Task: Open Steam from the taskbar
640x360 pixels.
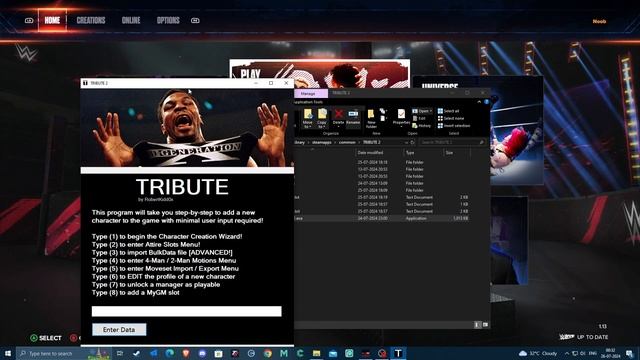Action: pyautogui.click(x=136, y=353)
